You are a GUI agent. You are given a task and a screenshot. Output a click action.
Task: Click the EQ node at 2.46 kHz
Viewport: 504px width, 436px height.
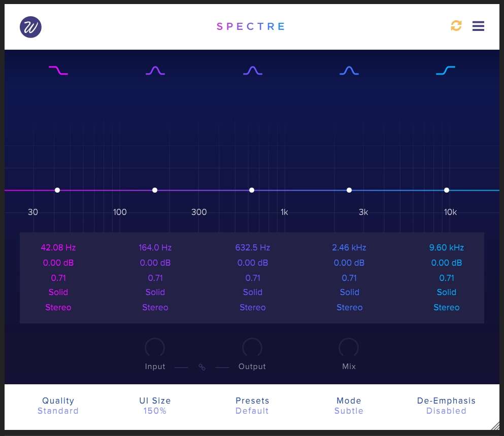(x=349, y=190)
